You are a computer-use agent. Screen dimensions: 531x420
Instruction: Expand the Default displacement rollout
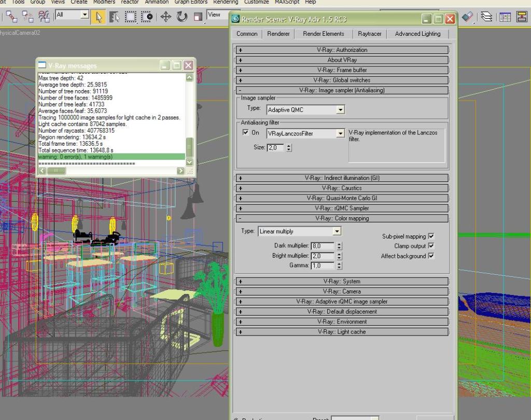pyautogui.click(x=342, y=312)
